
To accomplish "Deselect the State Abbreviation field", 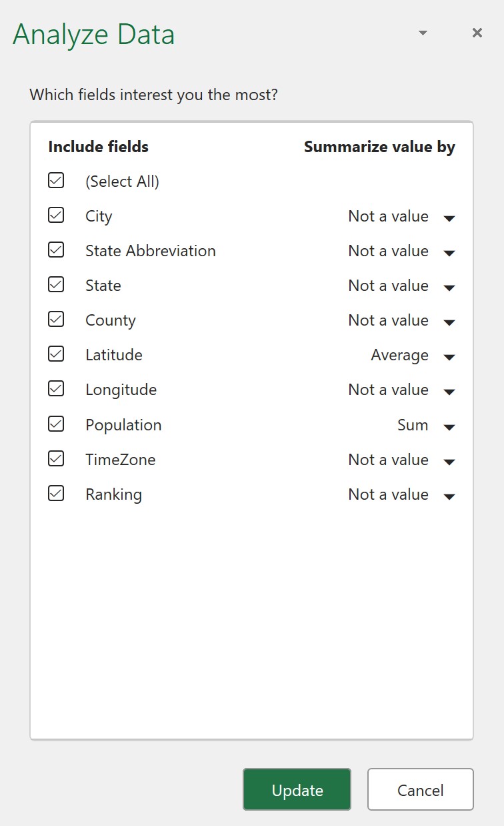I will pos(56,250).
